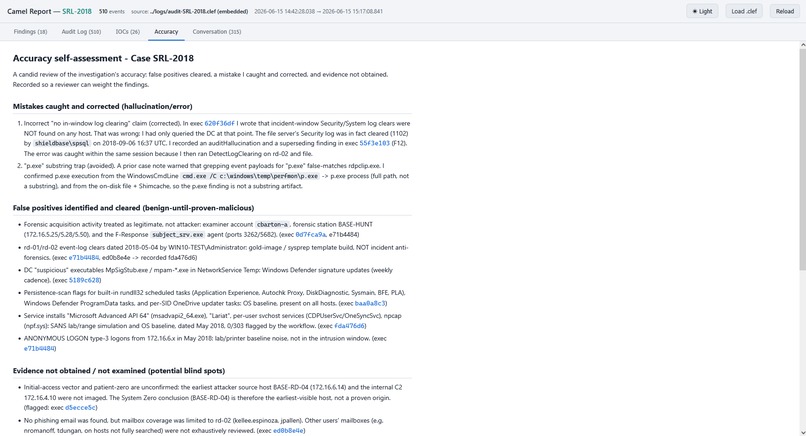The height and width of the screenshot is (436, 806).
Task: Open exec link ed0b8e4e in phishing email bullet
Action: tap(288, 431)
